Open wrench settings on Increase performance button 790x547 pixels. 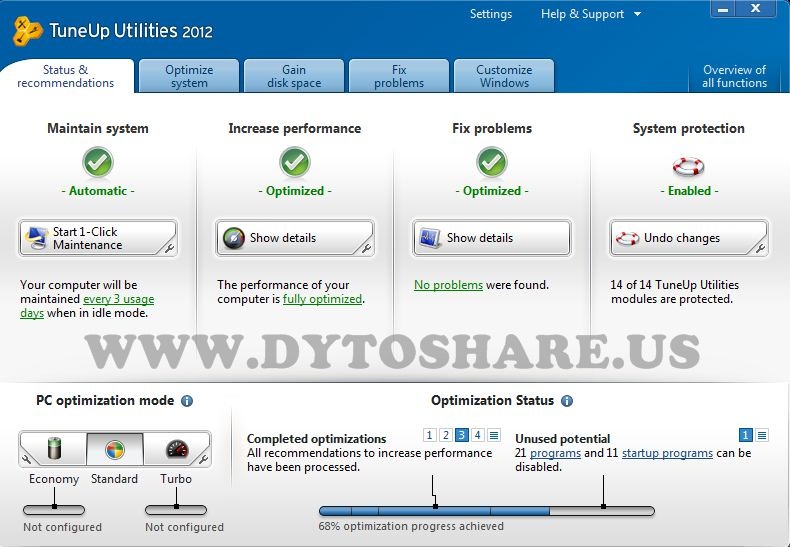click(x=366, y=248)
